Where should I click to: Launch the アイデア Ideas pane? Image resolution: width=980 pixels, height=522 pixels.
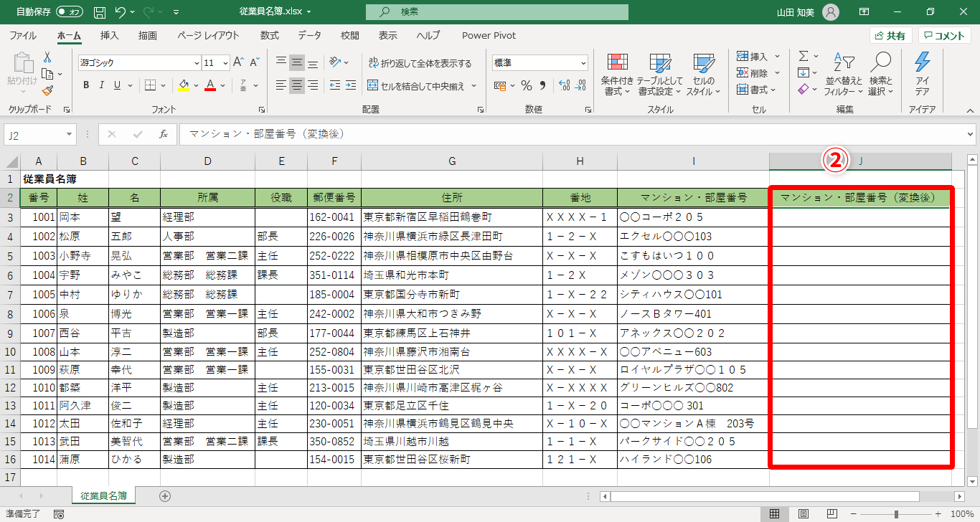click(x=922, y=75)
